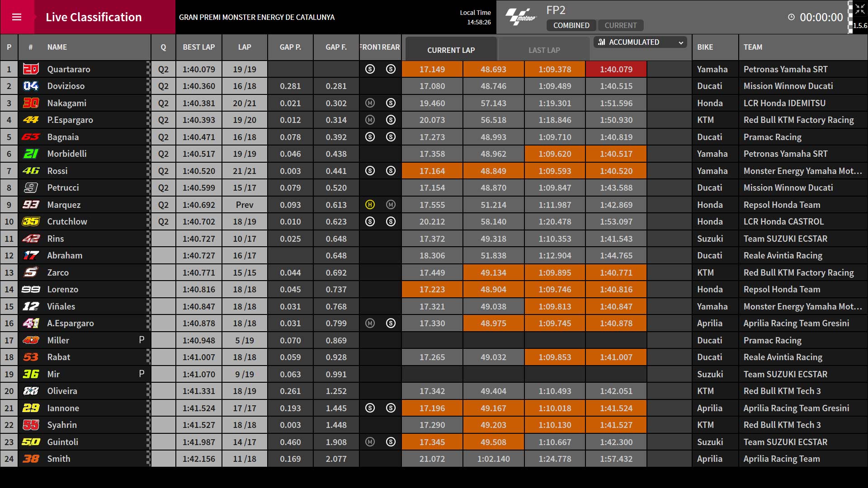The height and width of the screenshot is (488, 868).
Task: Click Lorenzo's number 99 badge
Action: [31, 289]
